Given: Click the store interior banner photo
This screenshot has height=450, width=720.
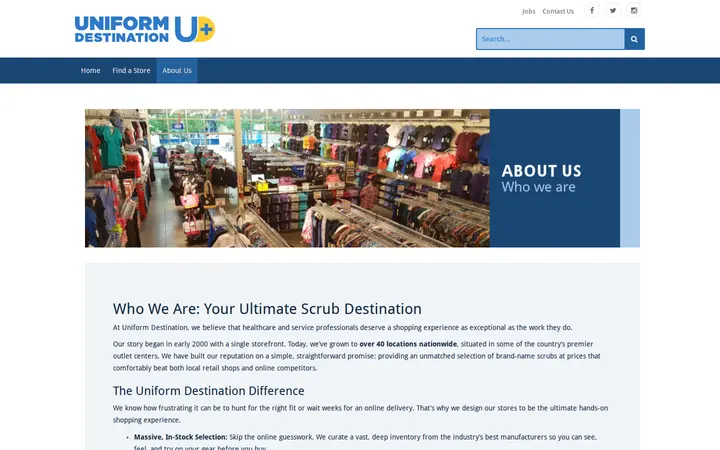Looking at the screenshot, I should (x=287, y=178).
